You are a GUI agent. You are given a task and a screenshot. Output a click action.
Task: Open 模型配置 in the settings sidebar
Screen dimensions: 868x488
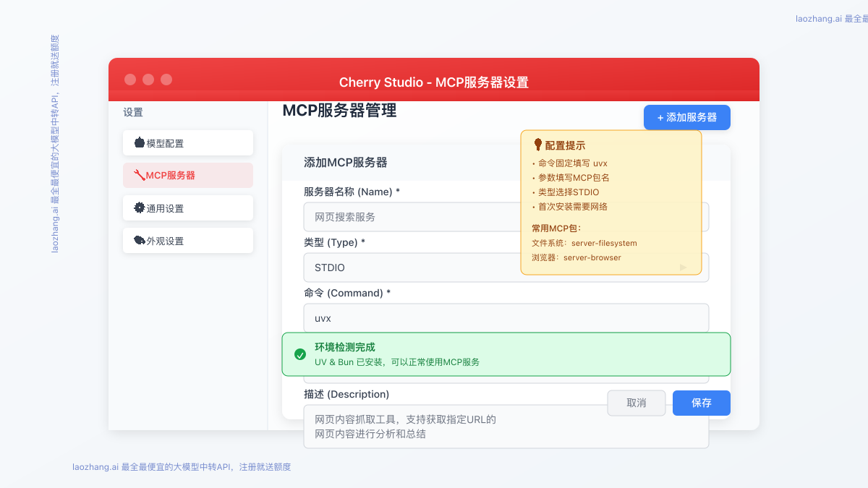coord(188,143)
